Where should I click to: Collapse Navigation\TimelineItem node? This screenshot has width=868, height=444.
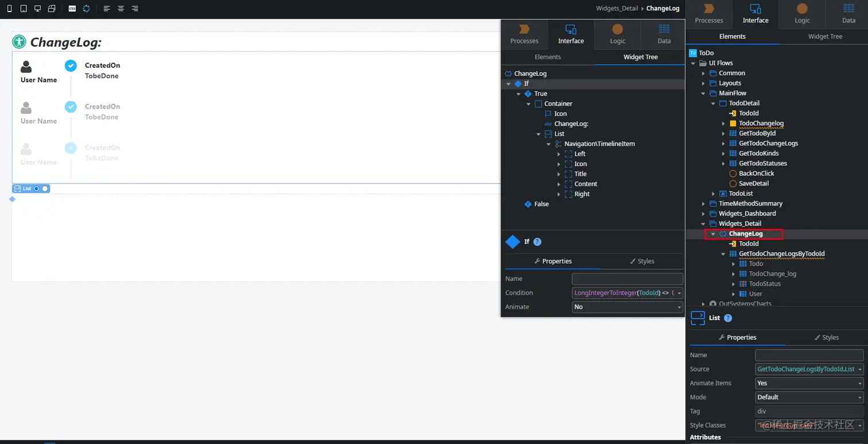coord(549,144)
